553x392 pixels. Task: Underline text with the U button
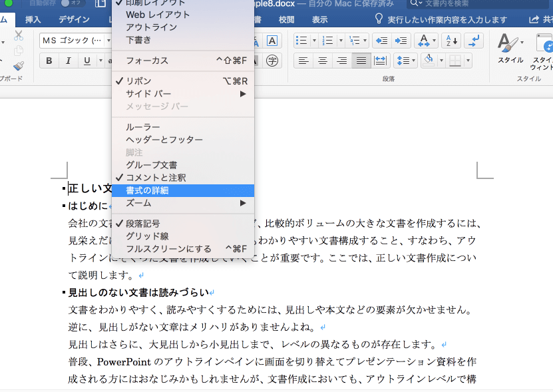(87, 61)
